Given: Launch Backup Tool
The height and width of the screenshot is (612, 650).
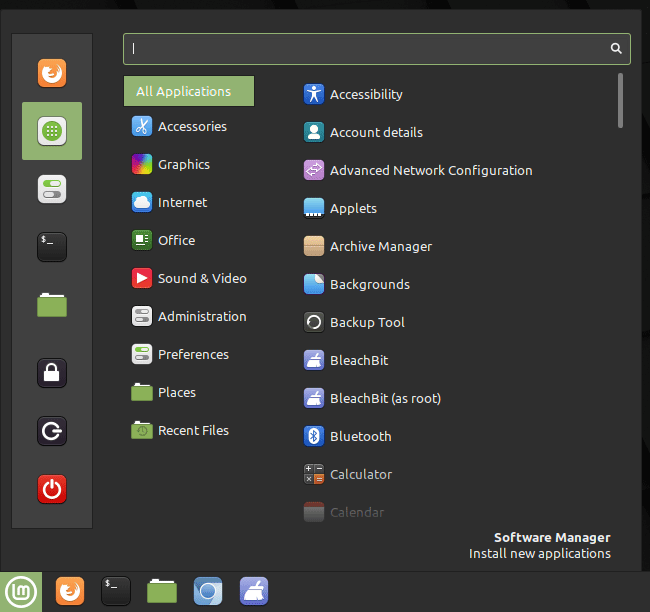Looking at the screenshot, I should 354,322.
